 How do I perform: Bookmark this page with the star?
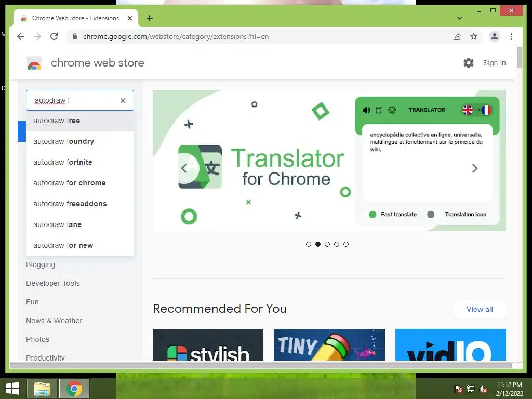point(474,37)
